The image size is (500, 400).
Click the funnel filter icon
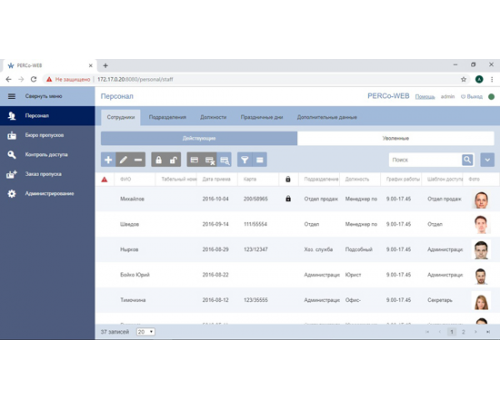pyautogui.click(x=245, y=160)
